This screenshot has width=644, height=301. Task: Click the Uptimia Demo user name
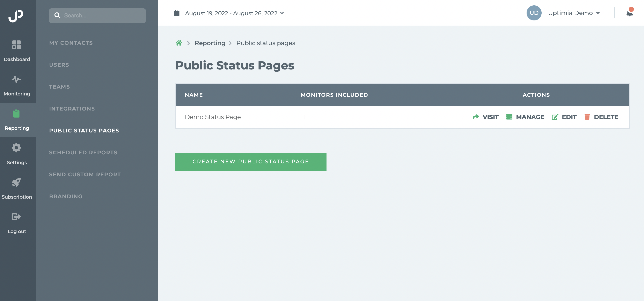570,13
